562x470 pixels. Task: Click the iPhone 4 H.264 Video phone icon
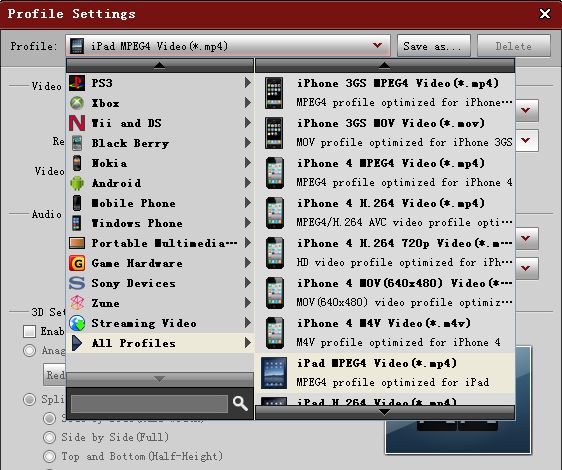point(275,213)
